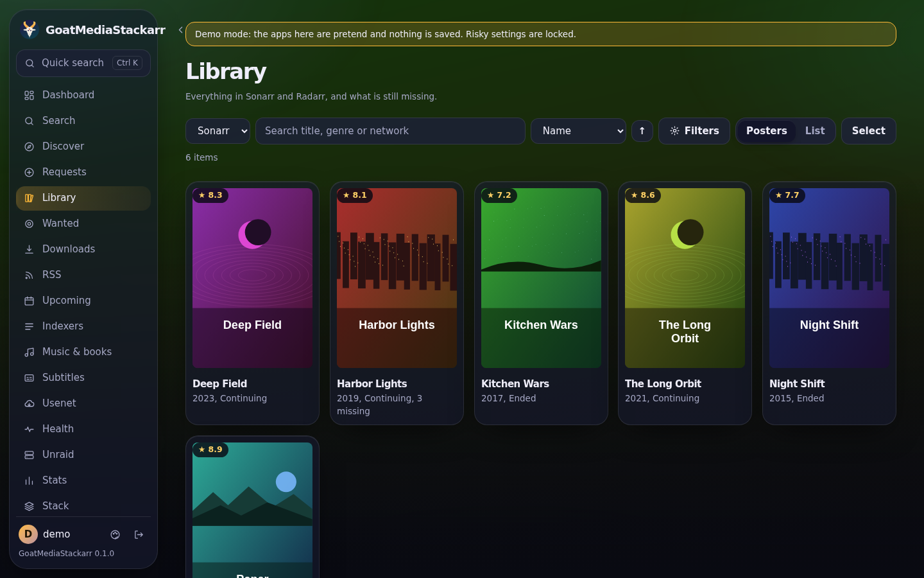The image size is (924, 578).
Task: Click the search title, genre or network field
Action: point(390,131)
